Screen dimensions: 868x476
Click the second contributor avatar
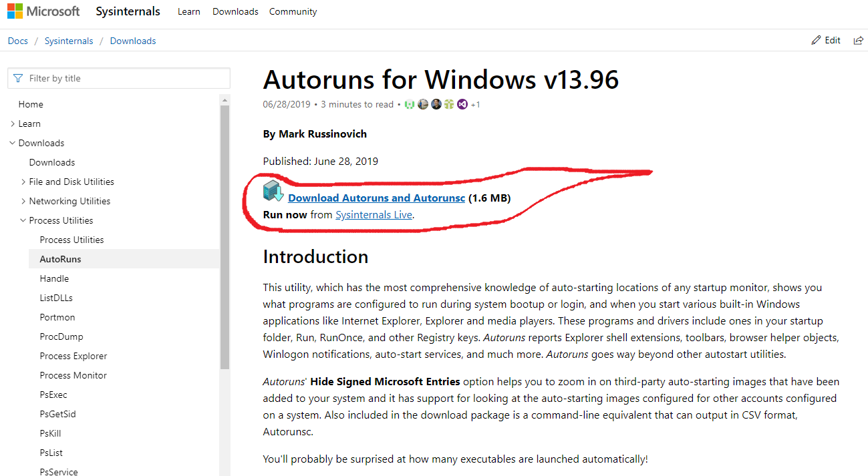[423, 104]
